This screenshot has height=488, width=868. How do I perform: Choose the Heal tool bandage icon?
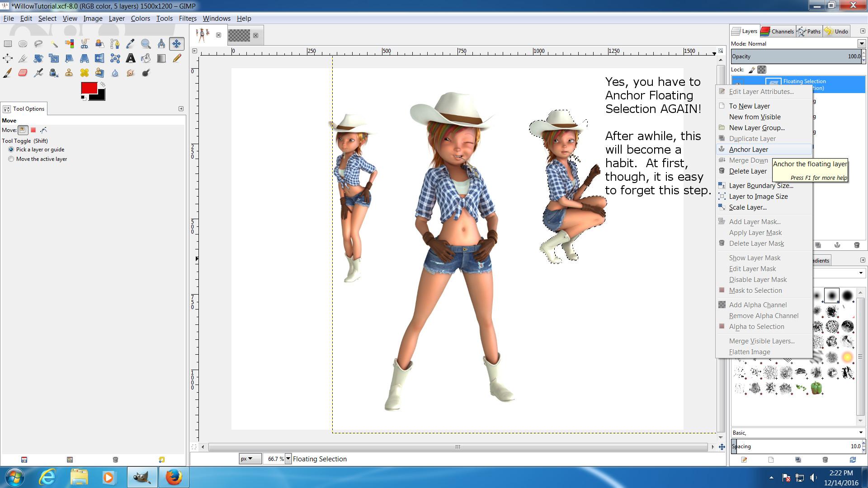click(84, 73)
